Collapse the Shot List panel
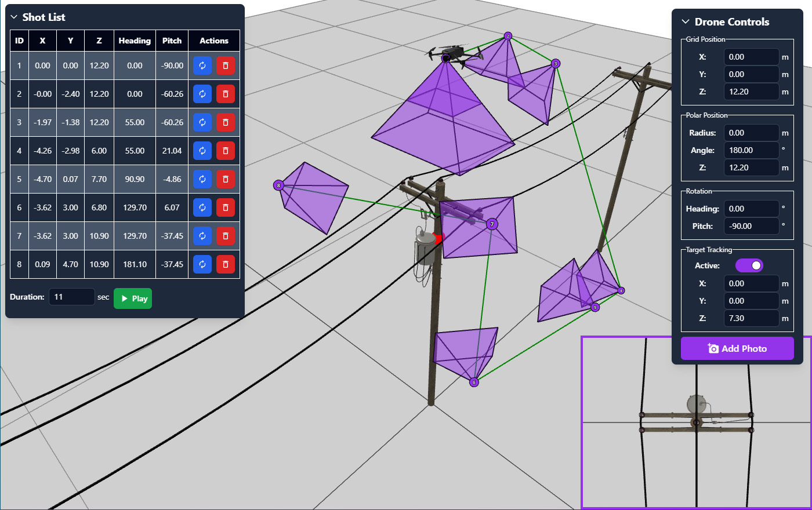Viewport: 812px width, 510px height. point(14,17)
